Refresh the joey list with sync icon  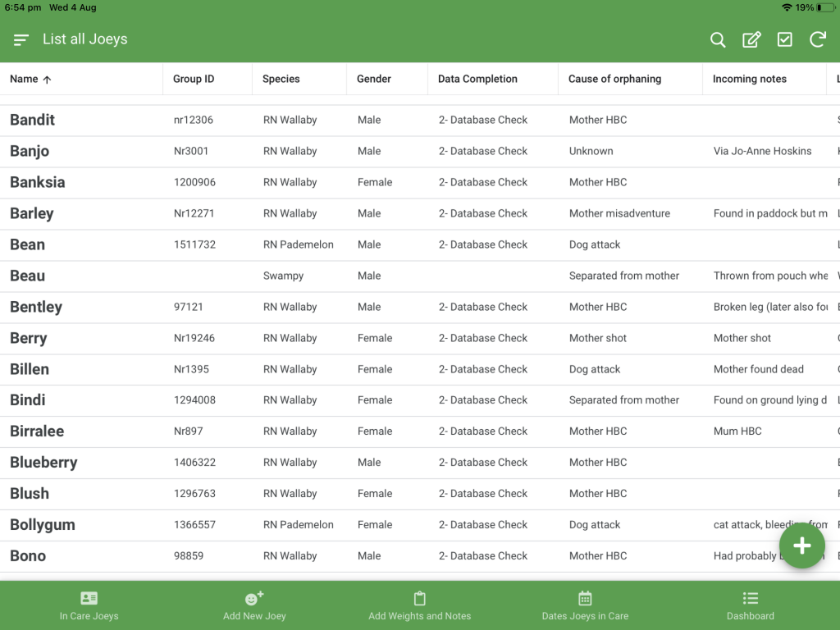click(818, 39)
